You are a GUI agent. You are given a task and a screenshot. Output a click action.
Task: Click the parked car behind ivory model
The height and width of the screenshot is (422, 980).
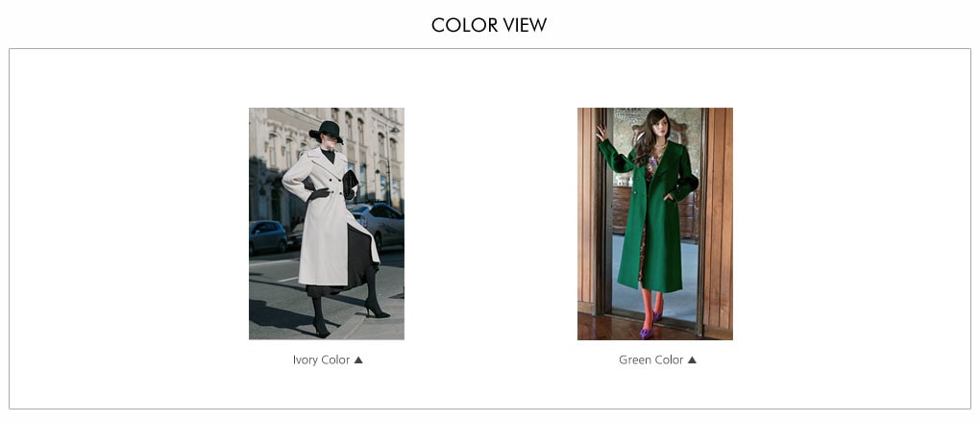(x=379, y=224)
